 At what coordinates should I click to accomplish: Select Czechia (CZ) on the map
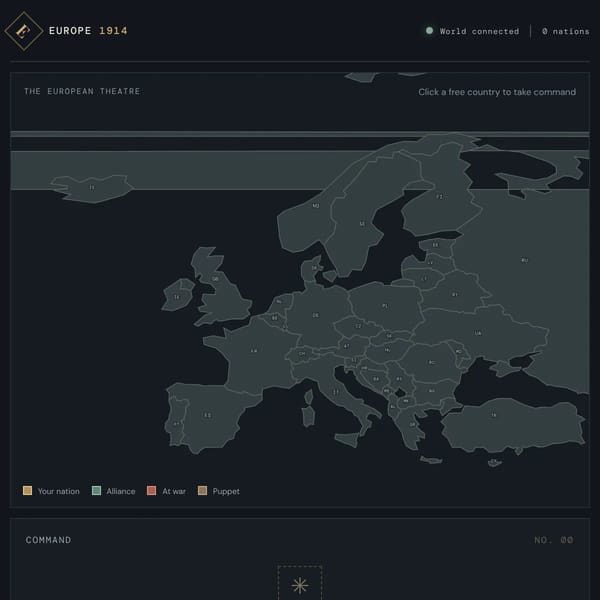point(358,326)
